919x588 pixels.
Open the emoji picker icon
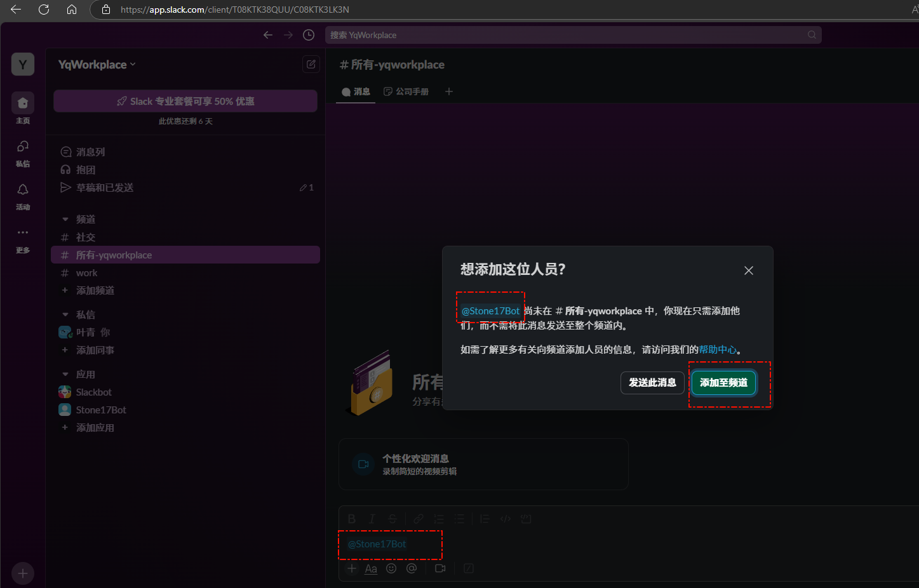[391, 568]
